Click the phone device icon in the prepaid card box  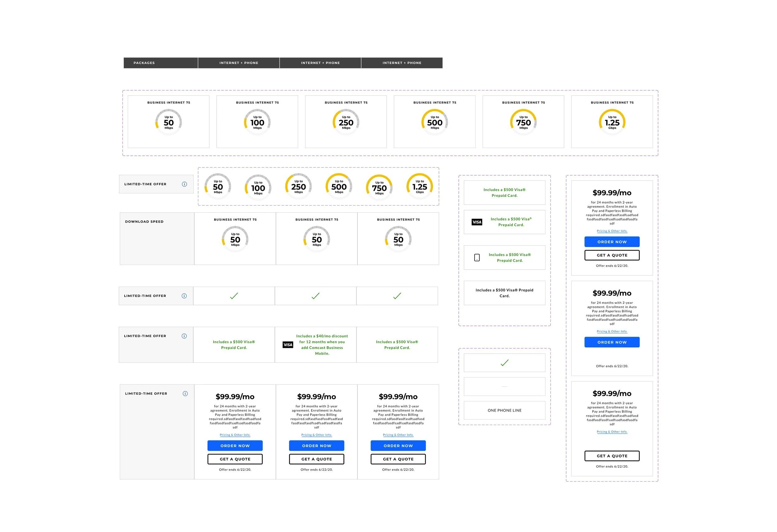(477, 257)
